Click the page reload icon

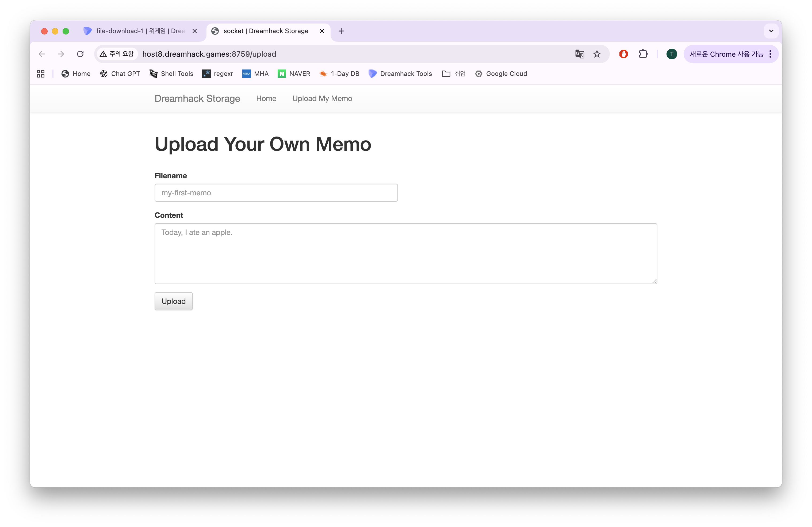[80, 54]
